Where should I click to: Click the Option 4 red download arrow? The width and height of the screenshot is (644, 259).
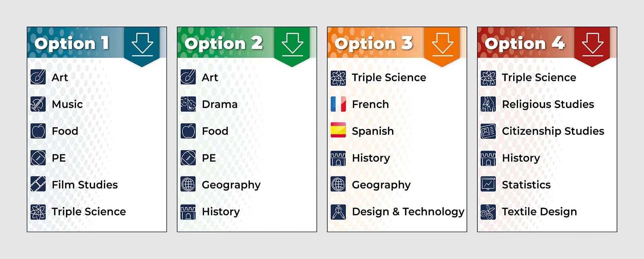(592, 44)
